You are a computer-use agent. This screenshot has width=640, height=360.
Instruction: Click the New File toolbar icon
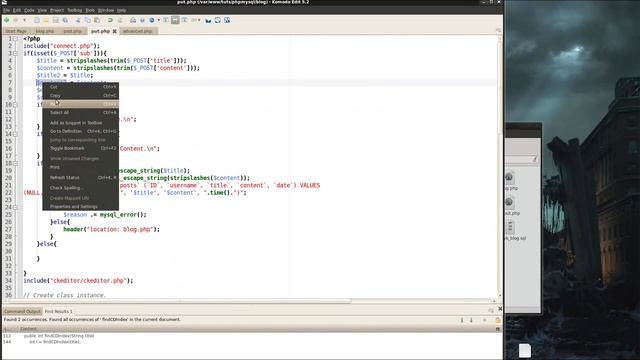[37, 20]
